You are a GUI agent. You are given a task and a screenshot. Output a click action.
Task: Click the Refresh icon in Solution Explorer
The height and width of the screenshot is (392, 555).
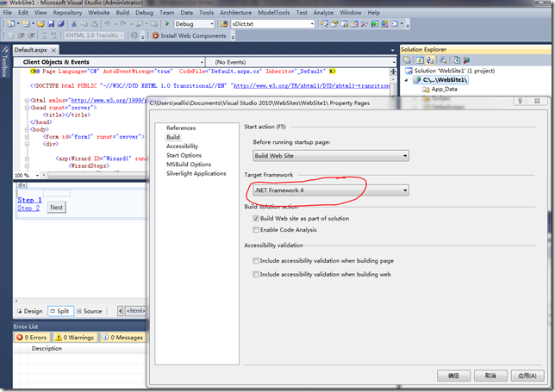click(x=420, y=60)
